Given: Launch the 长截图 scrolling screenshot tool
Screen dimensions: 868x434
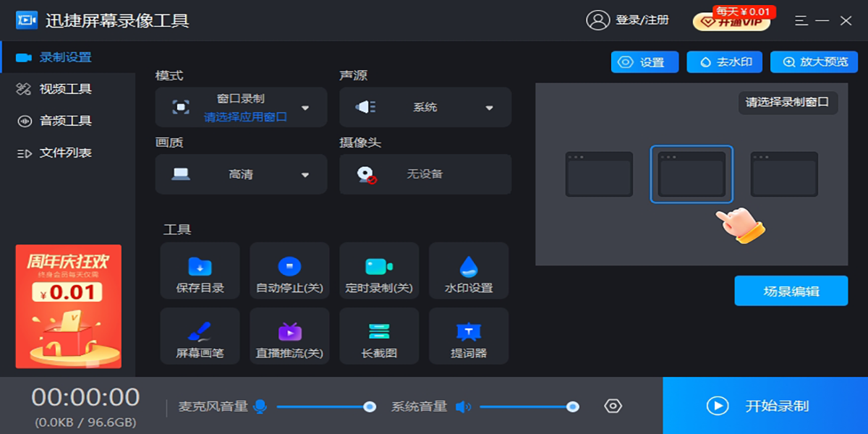Looking at the screenshot, I should 379,336.
